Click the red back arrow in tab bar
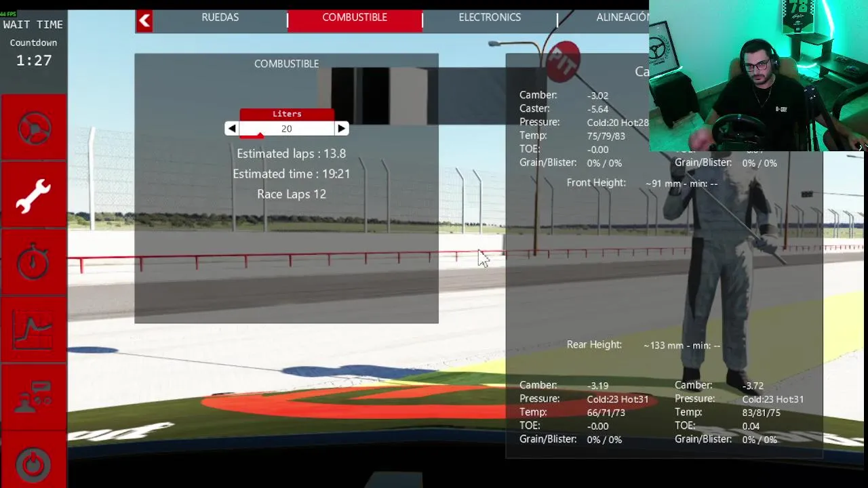 click(x=144, y=20)
